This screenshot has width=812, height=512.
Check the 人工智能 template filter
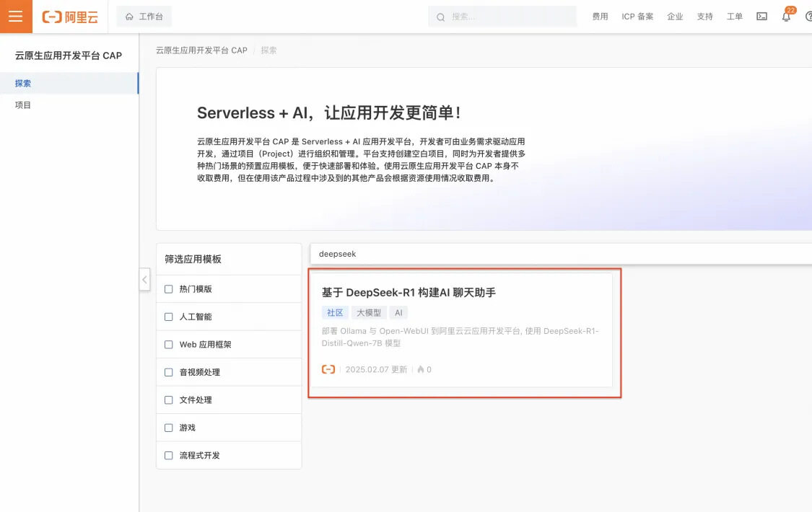[x=168, y=316]
